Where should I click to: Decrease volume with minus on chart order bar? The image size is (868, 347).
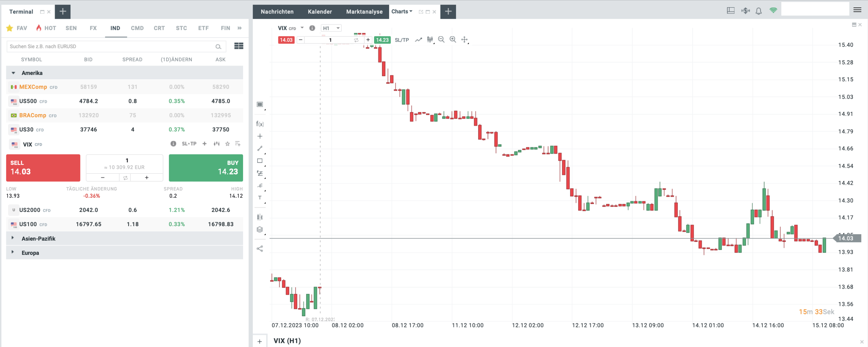[x=301, y=40]
